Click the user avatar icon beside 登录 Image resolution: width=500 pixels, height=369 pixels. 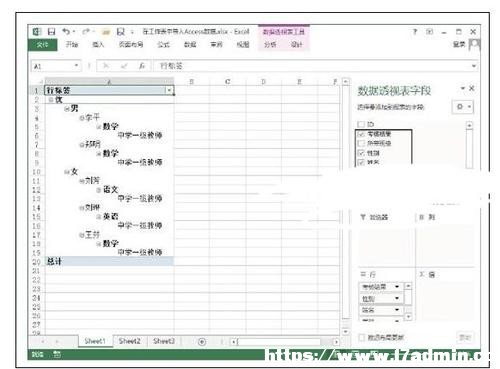(474, 44)
